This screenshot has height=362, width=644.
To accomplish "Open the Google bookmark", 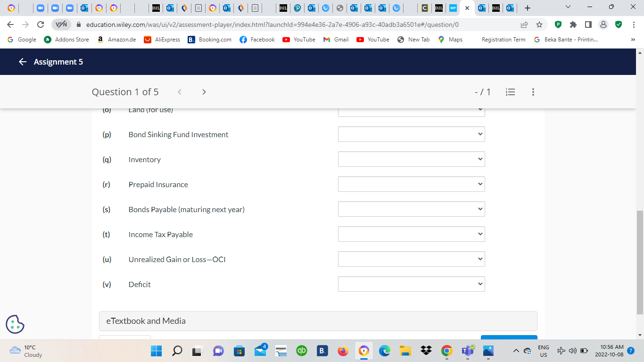I will point(22,40).
